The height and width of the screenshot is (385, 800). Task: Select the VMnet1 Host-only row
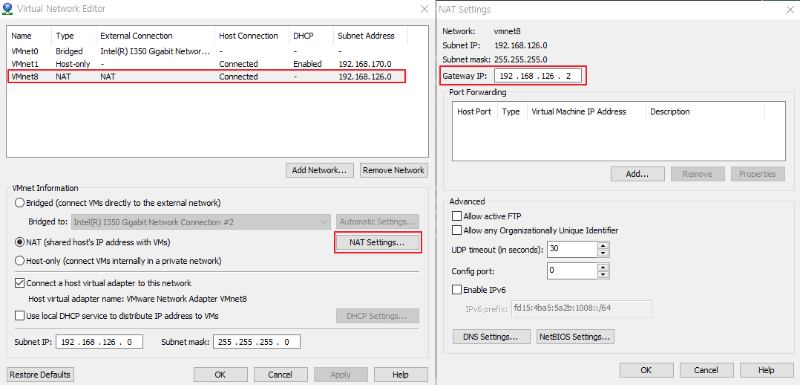(207, 64)
